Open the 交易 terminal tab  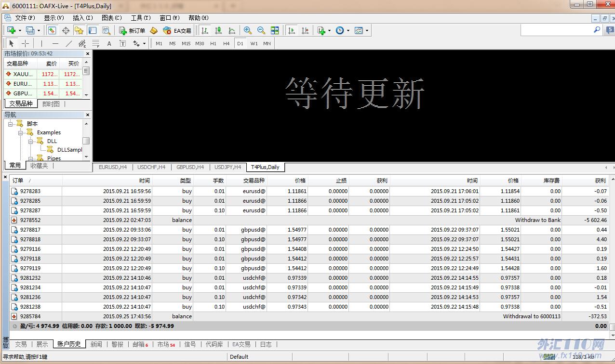(x=21, y=344)
